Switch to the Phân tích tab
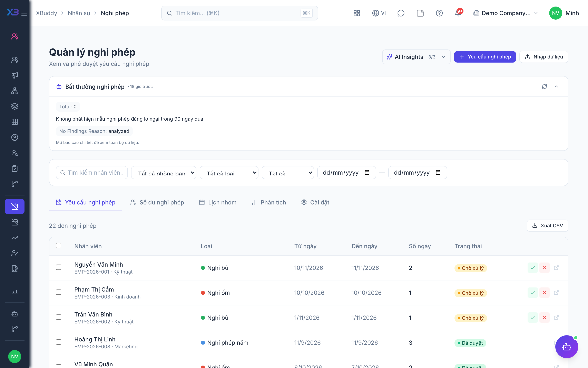 pos(269,202)
